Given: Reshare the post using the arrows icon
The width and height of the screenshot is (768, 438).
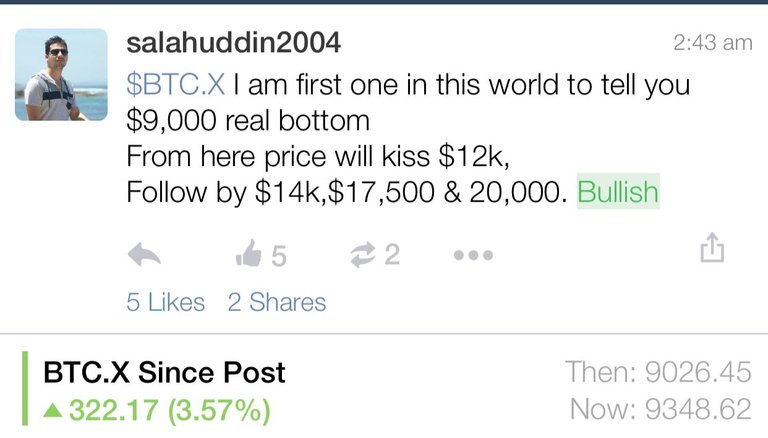Looking at the screenshot, I should (x=363, y=255).
